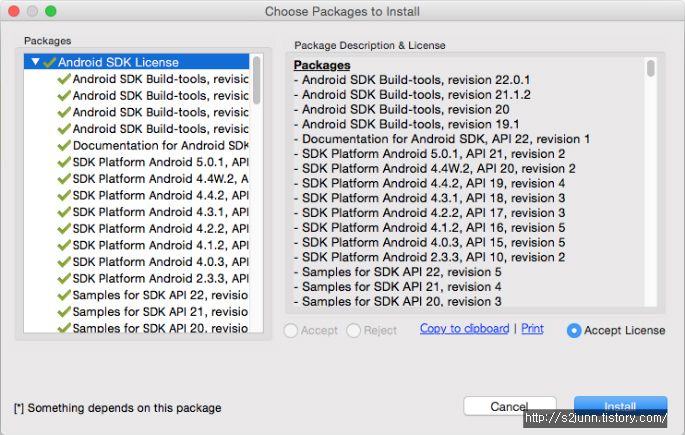685x435 pixels.
Task: Choose the Accept License radio button
Action: pyautogui.click(x=574, y=331)
